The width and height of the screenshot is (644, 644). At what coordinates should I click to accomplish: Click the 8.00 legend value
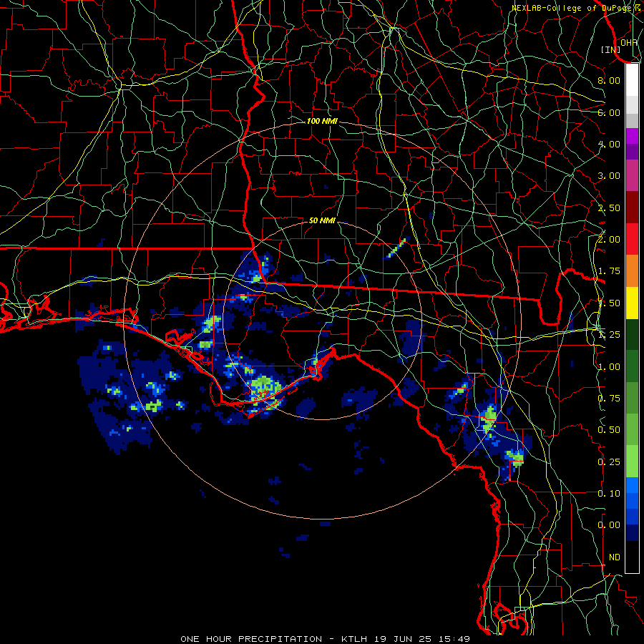click(609, 80)
